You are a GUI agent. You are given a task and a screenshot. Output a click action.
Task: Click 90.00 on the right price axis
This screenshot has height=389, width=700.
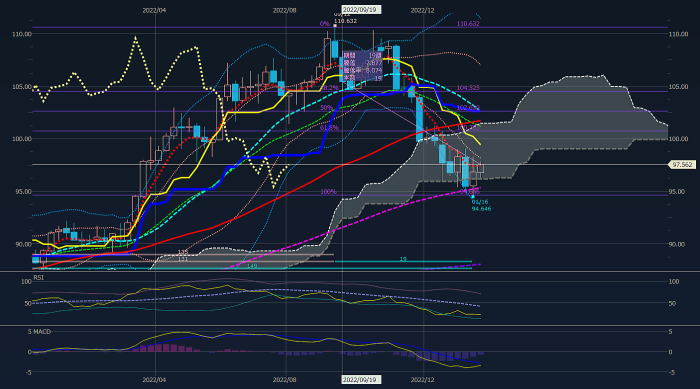click(677, 244)
